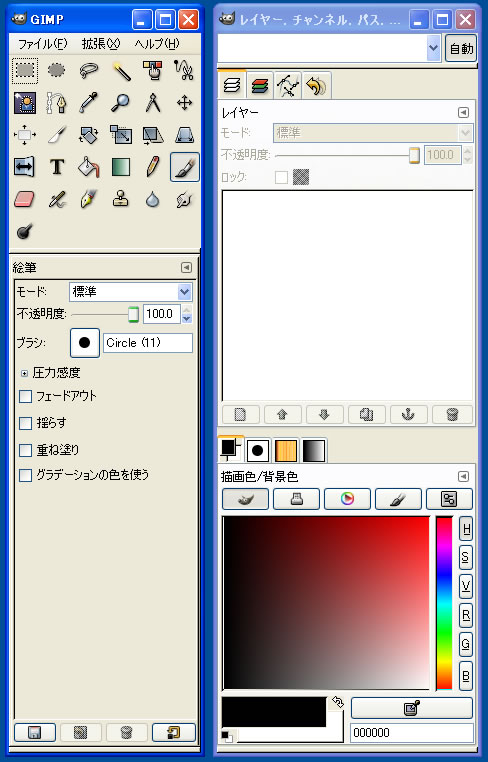Image resolution: width=488 pixels, height=762 pixels.
Task: Select the Move tool
Action: click(185, 103)
